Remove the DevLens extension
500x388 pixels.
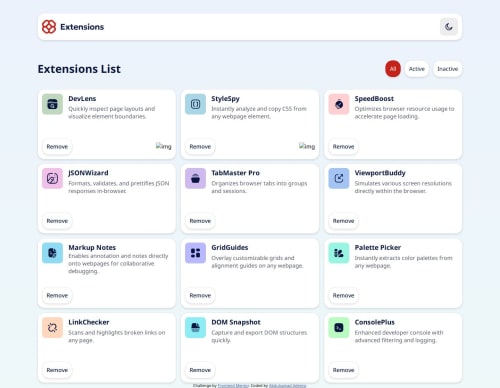click(57, 147)
